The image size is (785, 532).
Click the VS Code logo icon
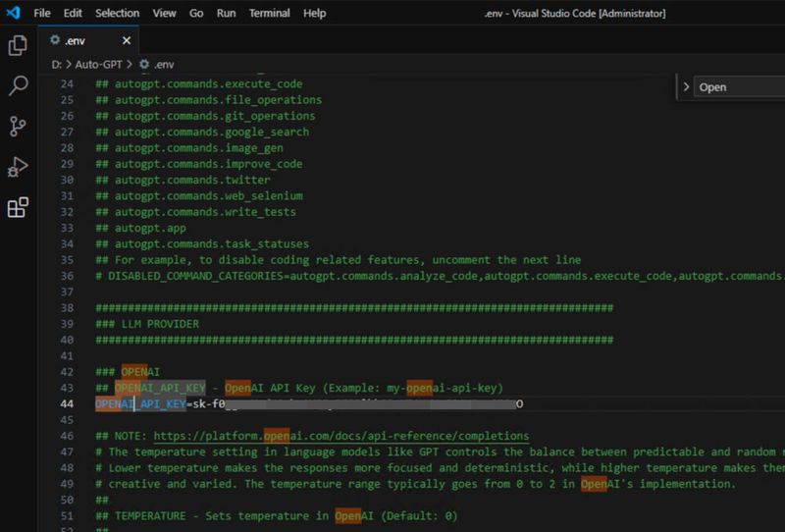pos(13,13)
